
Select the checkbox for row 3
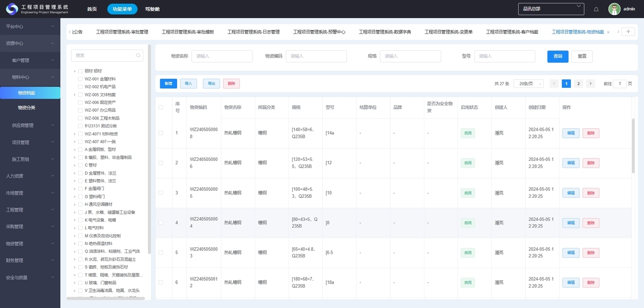coord(161,193)
